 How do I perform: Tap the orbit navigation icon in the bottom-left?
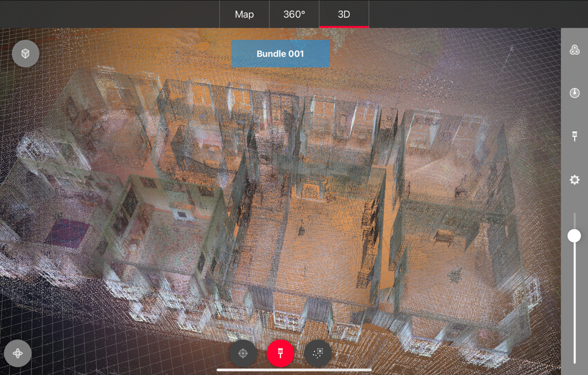pos(18,353)
